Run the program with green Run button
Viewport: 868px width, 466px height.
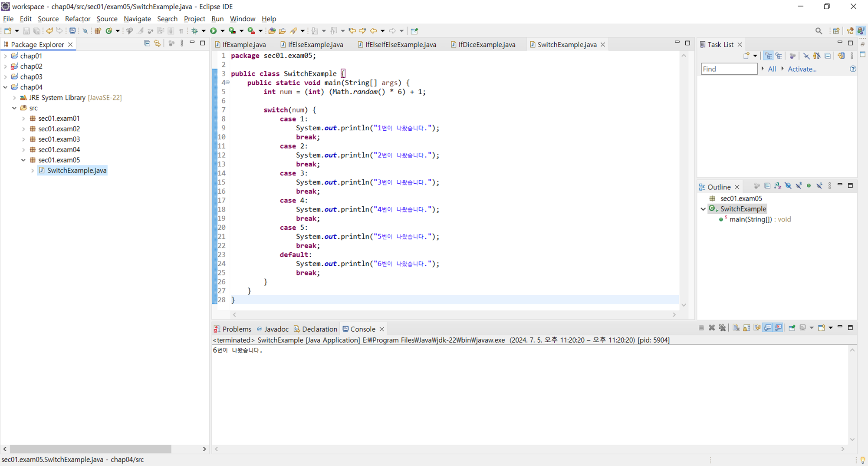tap(213, 31)
